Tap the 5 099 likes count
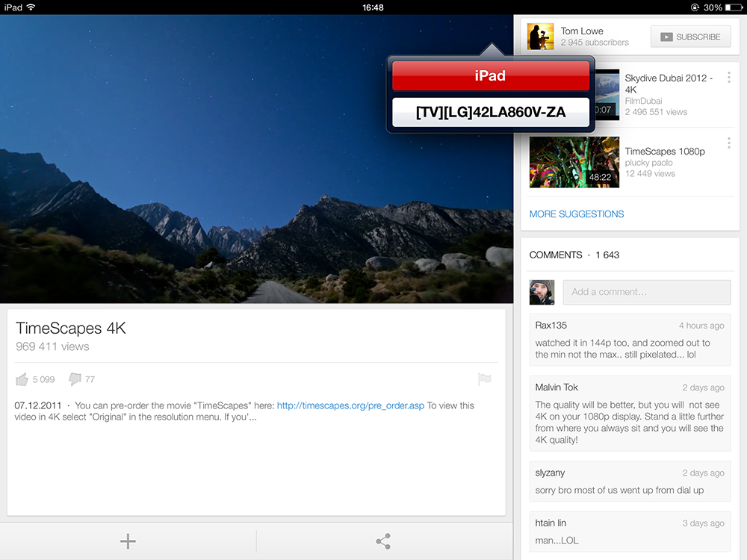The width and height of the screenshot is (747, 560). [x=43, y=379]
